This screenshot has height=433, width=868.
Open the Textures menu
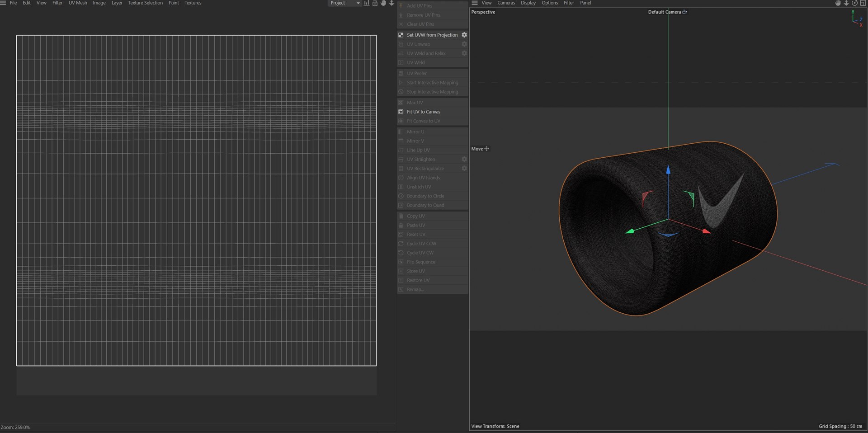point(193,3)
